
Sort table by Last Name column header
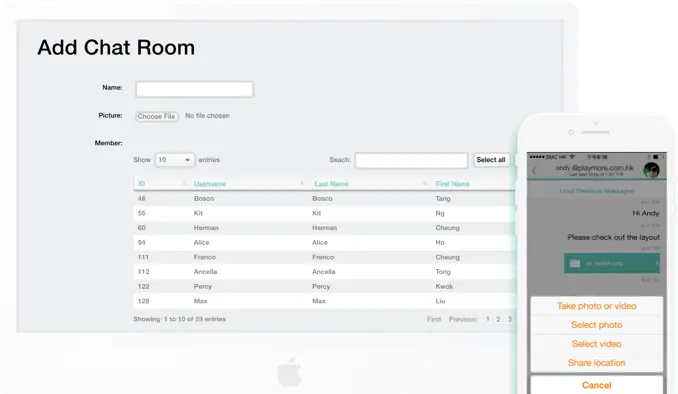(331, 184)
